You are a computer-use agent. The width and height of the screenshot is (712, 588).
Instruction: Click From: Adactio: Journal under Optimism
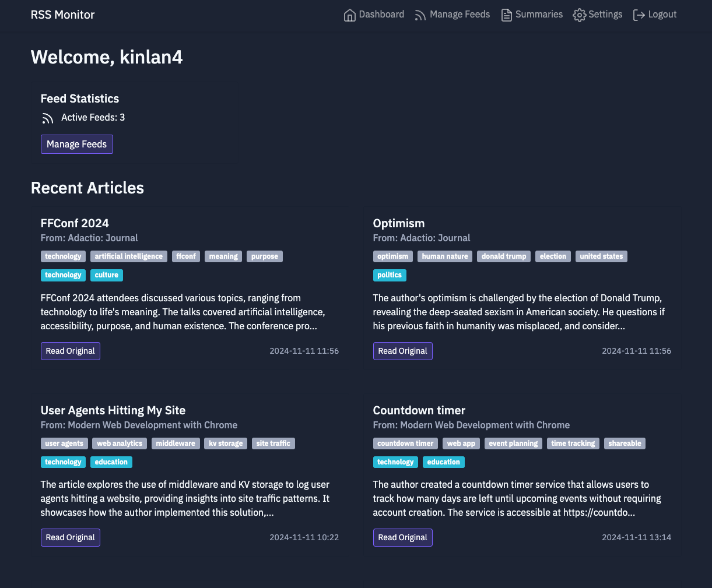422,238
